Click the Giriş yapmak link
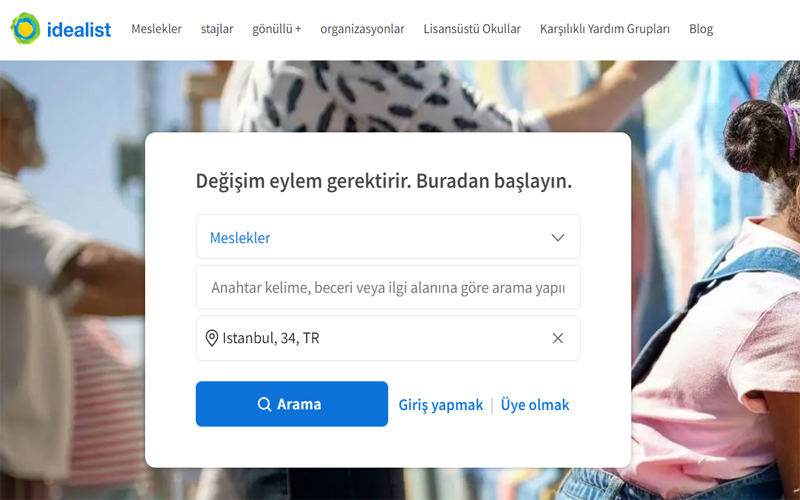This screenshot has height=500, width=800. click(440, 405)
